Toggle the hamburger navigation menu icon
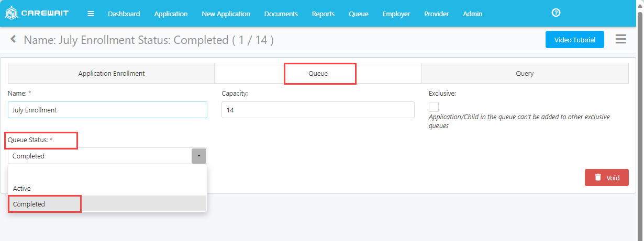Viewport: 644px width, 241px height. tap(91, 14)
